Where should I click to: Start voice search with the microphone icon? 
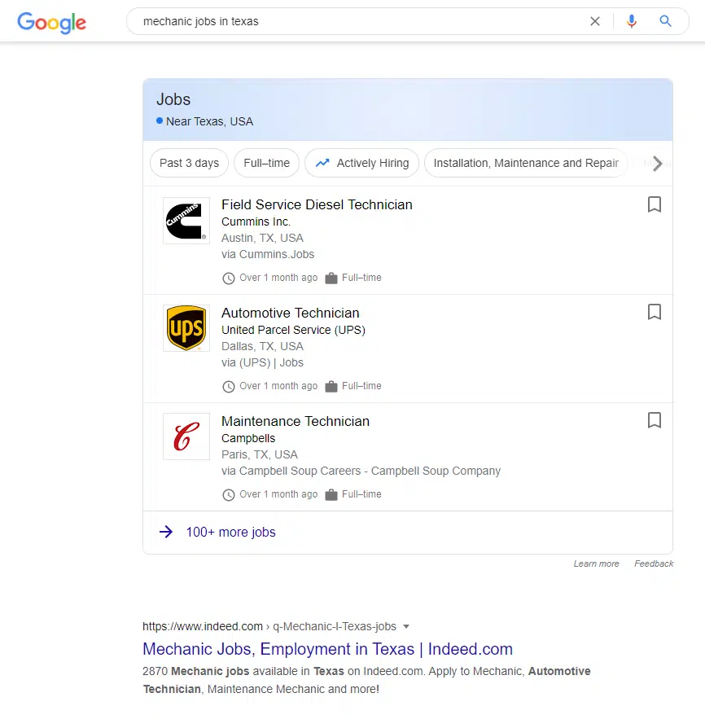coord(631,21)
